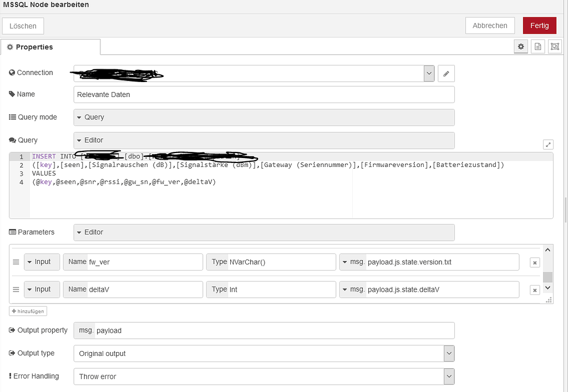The width and height of the screenshot is (568, 392).
Task: Open the node settings gear icon
Action: (x=520, y=47)
